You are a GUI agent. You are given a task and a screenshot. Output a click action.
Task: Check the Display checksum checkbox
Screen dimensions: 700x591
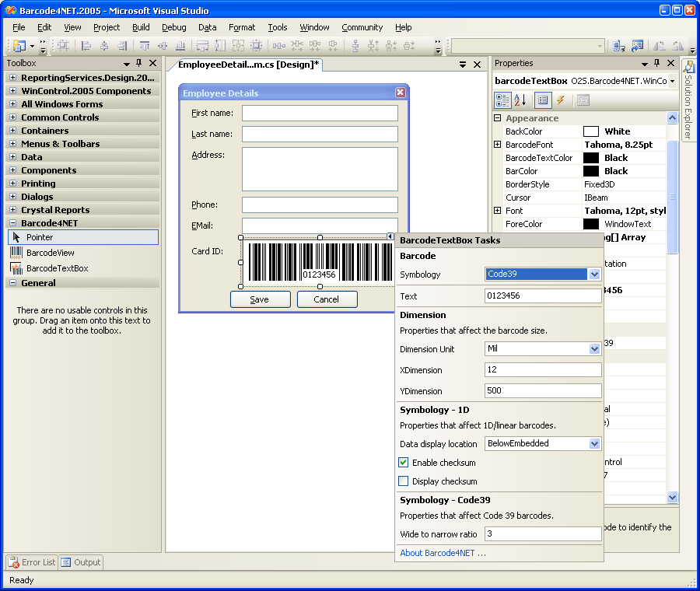pyautogui.click(x=404, y=481)
